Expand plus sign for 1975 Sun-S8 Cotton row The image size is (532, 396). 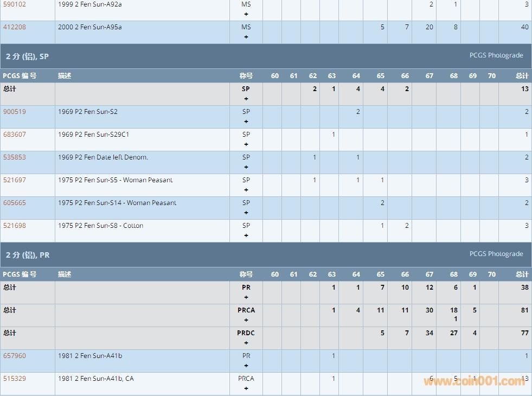click(246, 235)
